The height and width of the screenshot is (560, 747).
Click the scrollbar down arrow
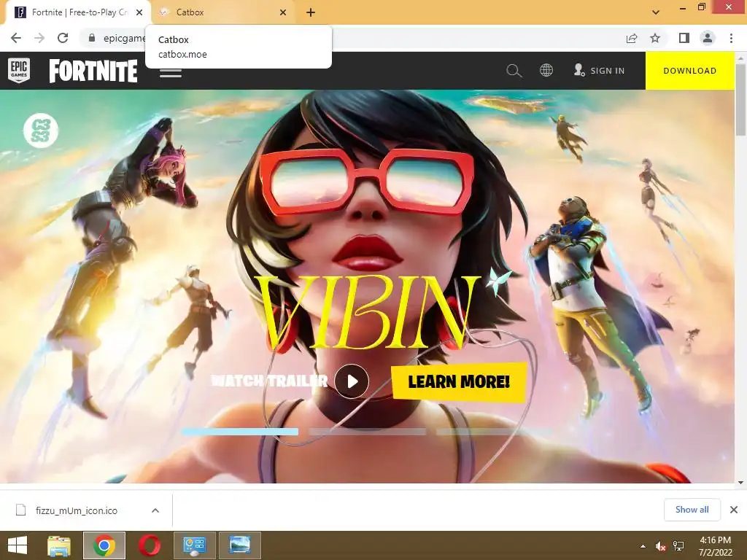(x=741, y=483)
